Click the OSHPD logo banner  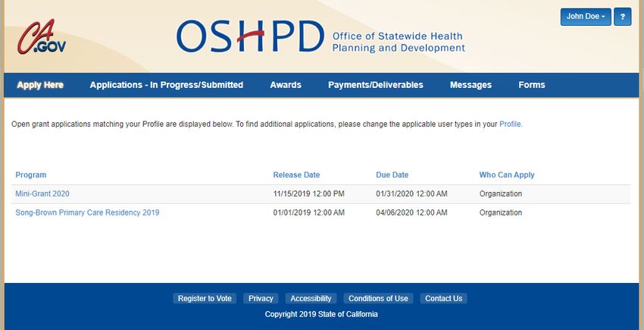(x=320, y=36)
